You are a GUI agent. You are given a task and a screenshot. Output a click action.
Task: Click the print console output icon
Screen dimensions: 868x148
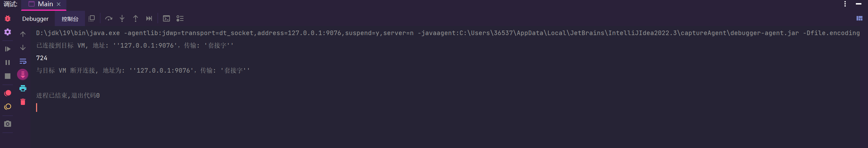coord(23,88)
